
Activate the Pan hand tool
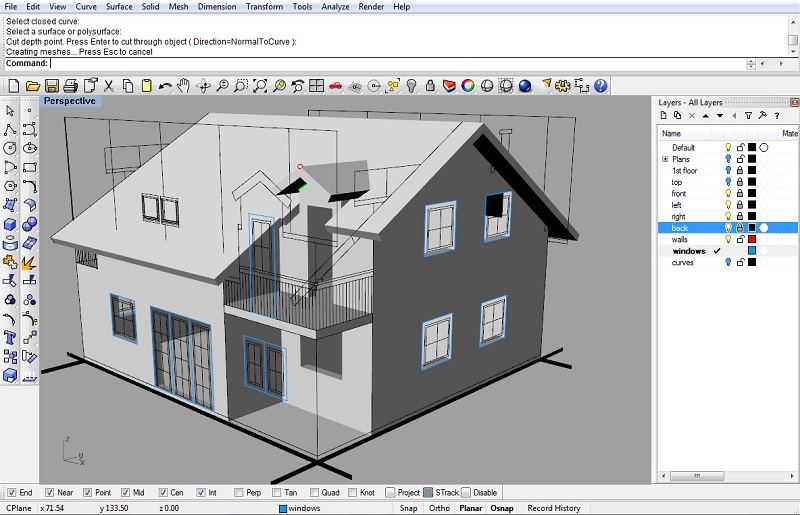pos(184,86)
